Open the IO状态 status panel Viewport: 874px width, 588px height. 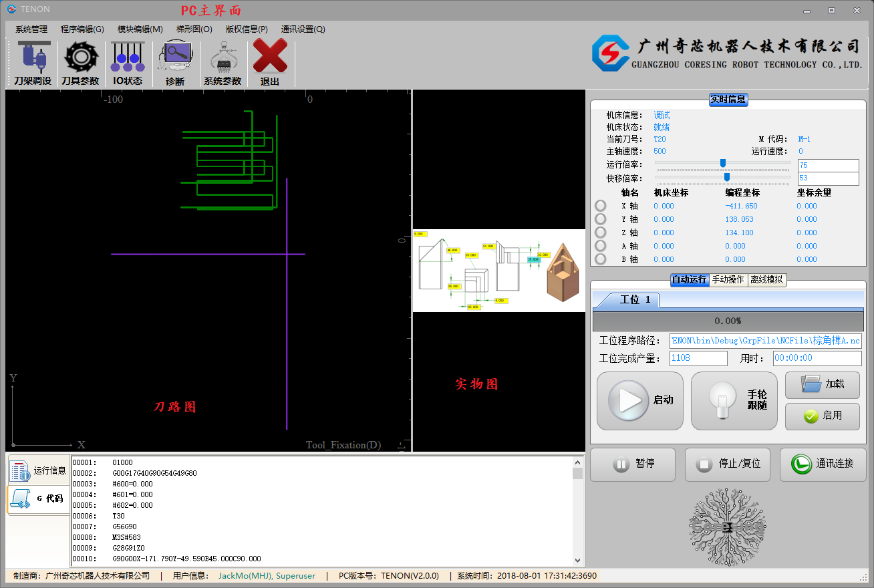coord(128,63)
